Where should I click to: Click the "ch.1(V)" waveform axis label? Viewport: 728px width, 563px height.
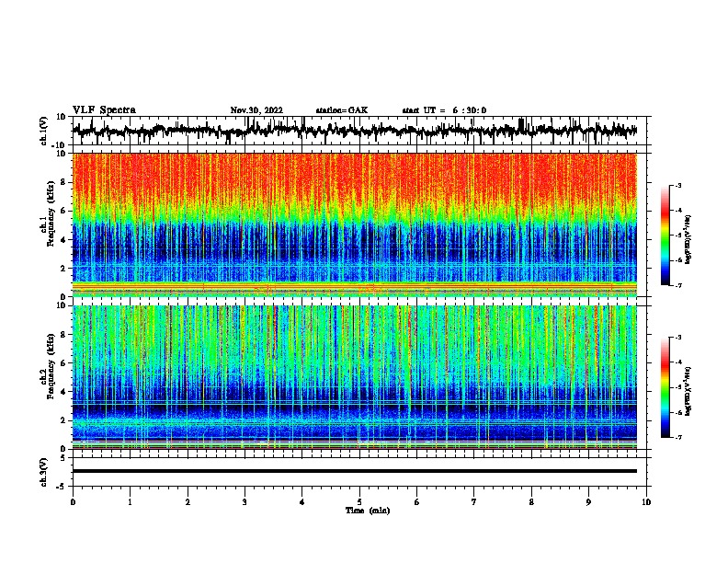point(43,131)
